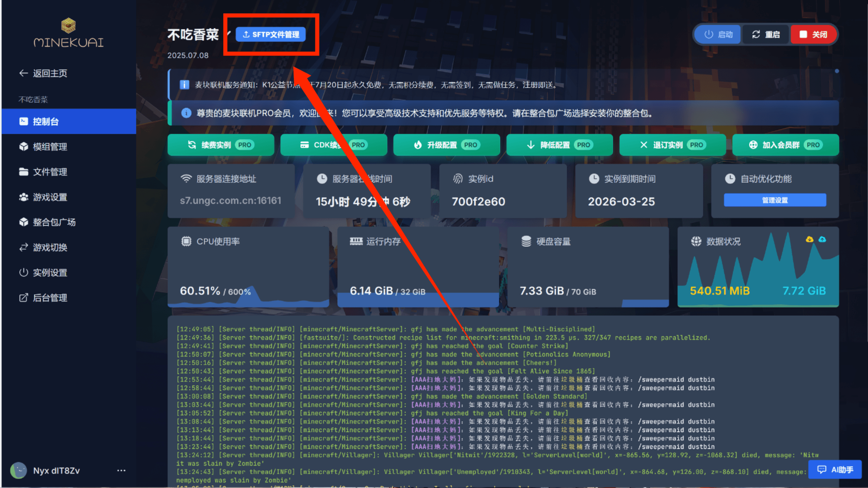Browse the 整合包广场 section
Image resolution: width=868 pixels, height=488 pixels.
point(55,222)
